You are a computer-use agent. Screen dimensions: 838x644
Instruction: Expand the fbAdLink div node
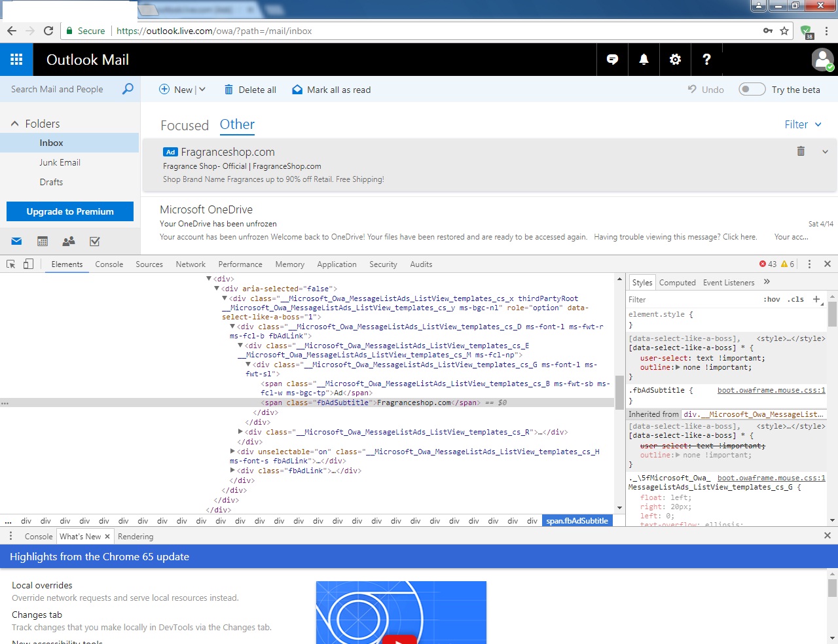tap(232, 471)
